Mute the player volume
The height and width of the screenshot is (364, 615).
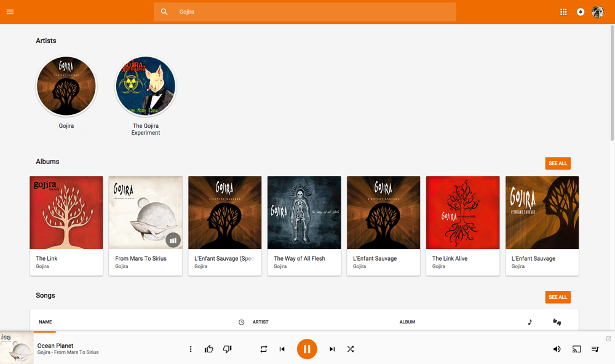tap(557, 349)
